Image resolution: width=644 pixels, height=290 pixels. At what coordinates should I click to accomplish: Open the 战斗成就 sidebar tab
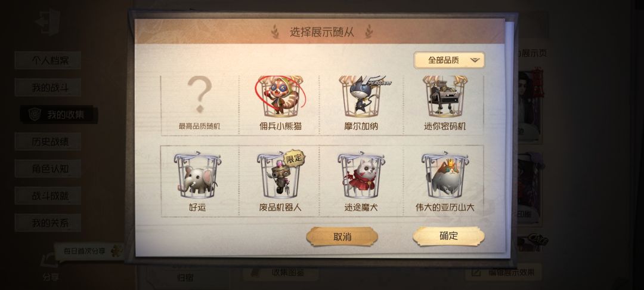48,196
